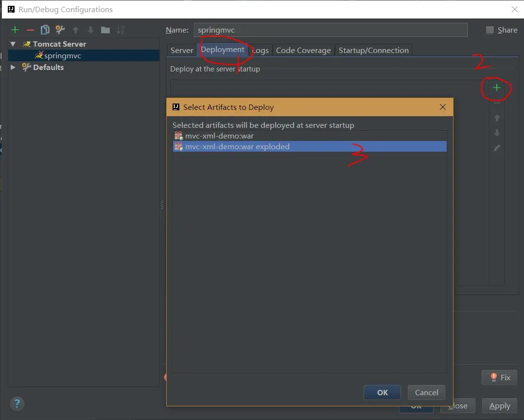This screenshot has width=524, height=420.
Task: Select the Defaults tree item label
Action: click(48, 67)
